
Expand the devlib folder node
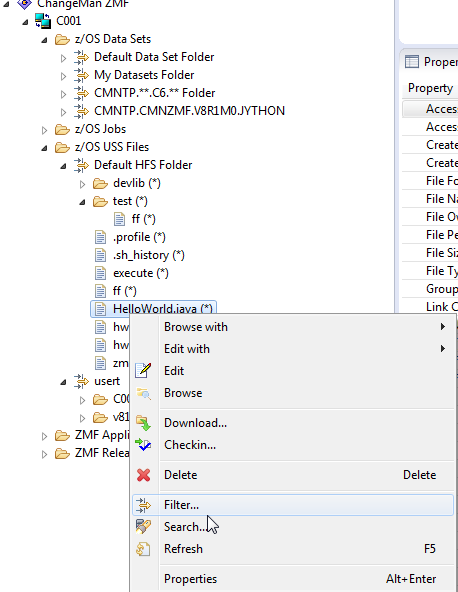pyautogui.click(x=82, y=184)
